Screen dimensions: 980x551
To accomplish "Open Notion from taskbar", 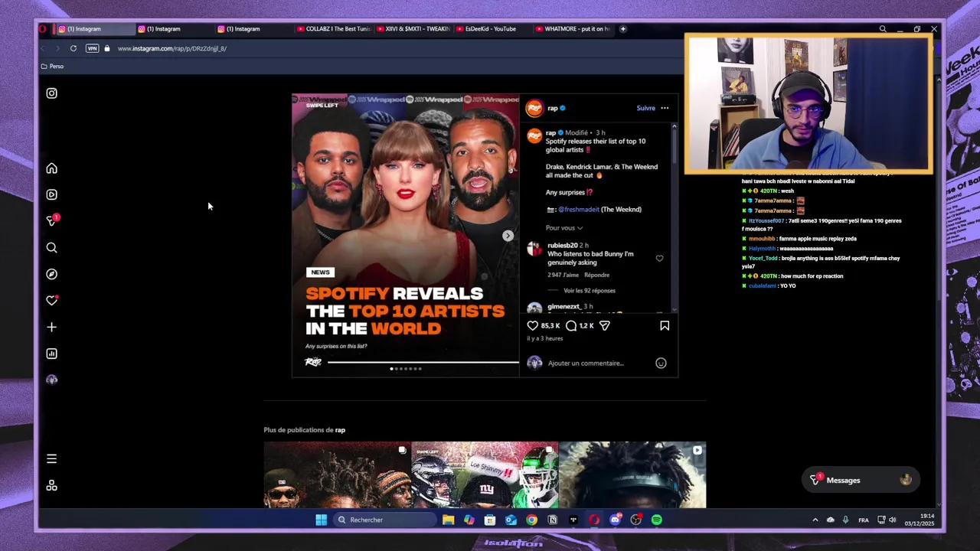I will coord(553,520).
